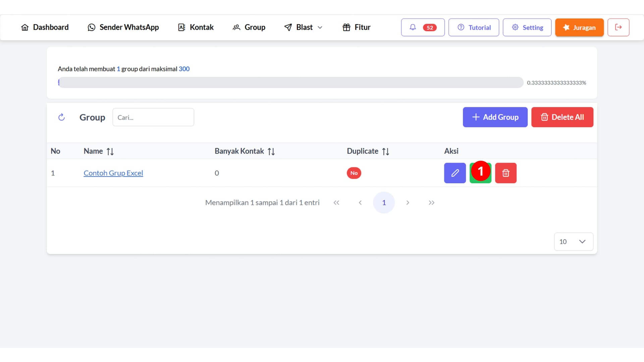644x362 pixels.
Task: Go to previous page
Action: 360,203
